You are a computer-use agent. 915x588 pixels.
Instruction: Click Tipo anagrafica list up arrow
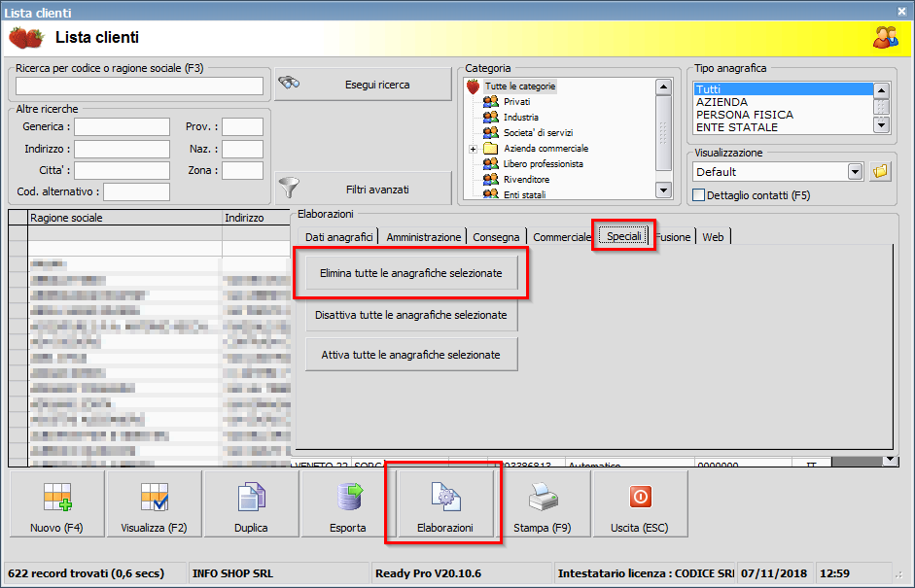tap(881, 91)
